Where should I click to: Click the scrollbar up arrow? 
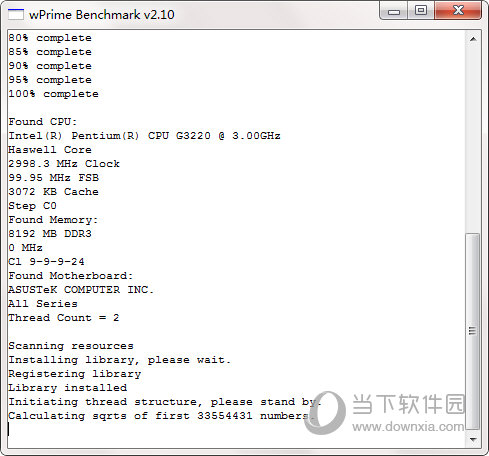473,39
